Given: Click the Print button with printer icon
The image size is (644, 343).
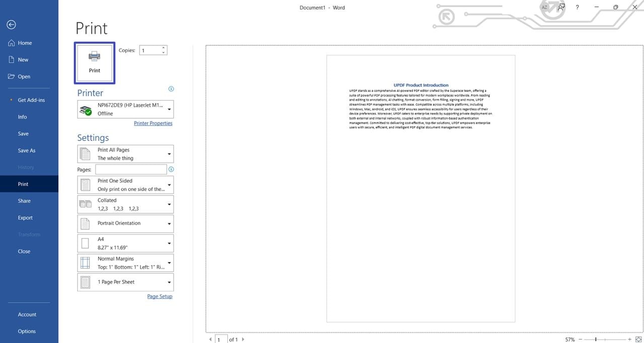Looking at the screenshot, I should click(x=95, y=63).
